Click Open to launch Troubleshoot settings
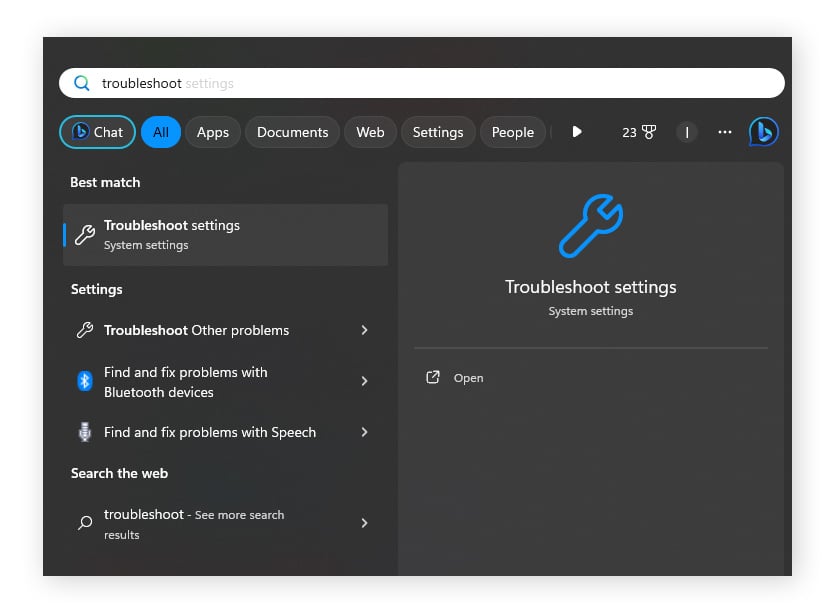Viewport: 829px width, 616px height. pos(468,377)
